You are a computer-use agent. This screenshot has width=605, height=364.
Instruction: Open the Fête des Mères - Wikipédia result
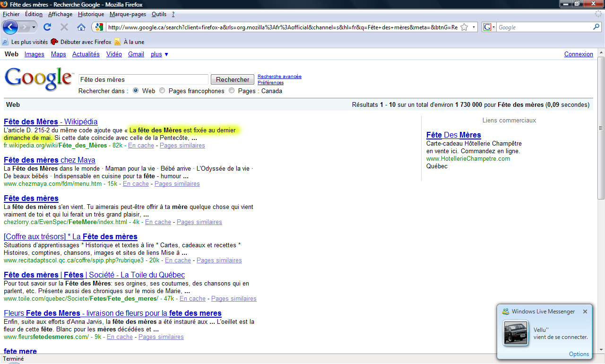51,121
